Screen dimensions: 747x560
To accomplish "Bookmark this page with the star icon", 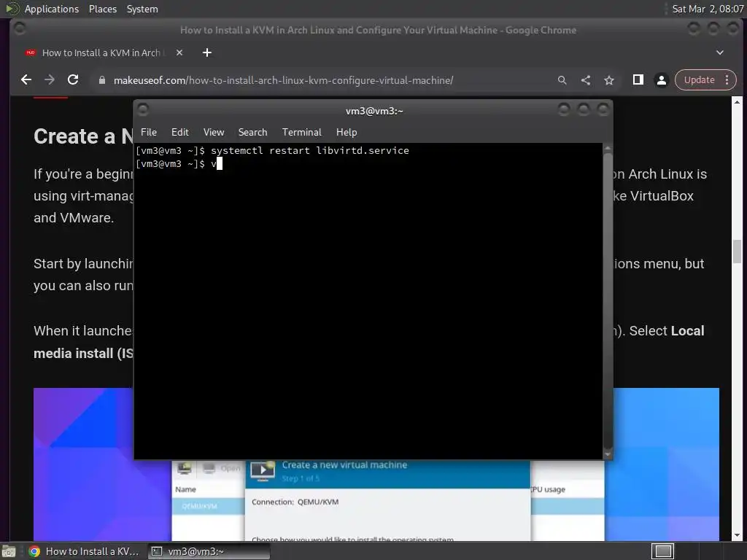I will (x=609, y=80).
